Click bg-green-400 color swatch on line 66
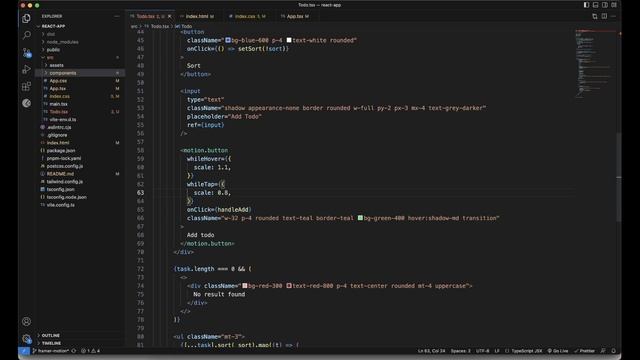This screenshot has height=360, width=640. coord(360,218)
